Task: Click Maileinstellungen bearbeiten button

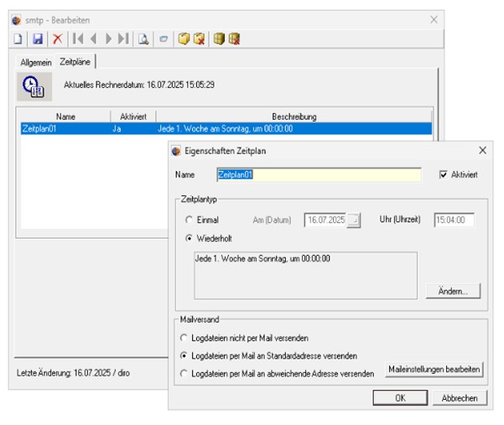Action: [x=434, y=370]
